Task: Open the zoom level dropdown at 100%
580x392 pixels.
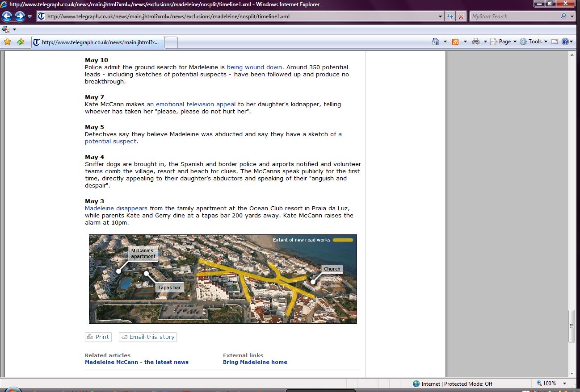Action: 565,384
